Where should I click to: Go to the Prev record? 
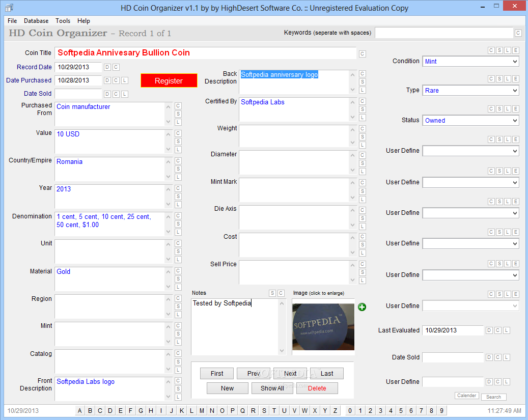254,374
